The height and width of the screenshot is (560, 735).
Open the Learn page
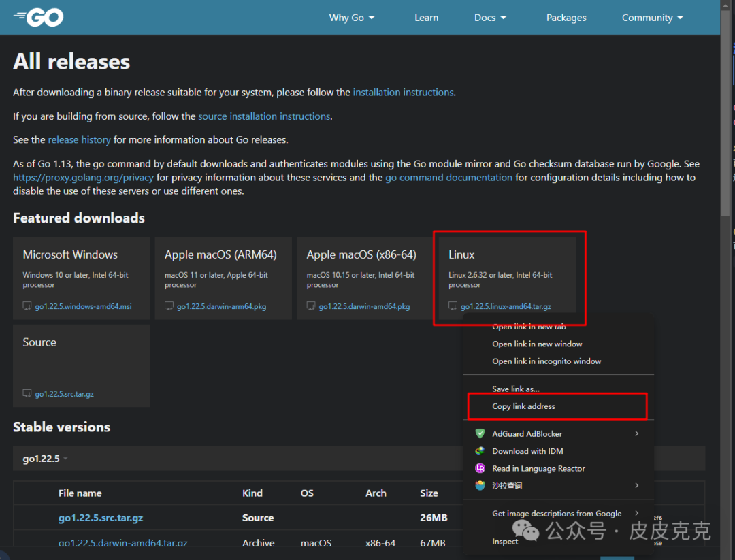(x=427, y=18)
